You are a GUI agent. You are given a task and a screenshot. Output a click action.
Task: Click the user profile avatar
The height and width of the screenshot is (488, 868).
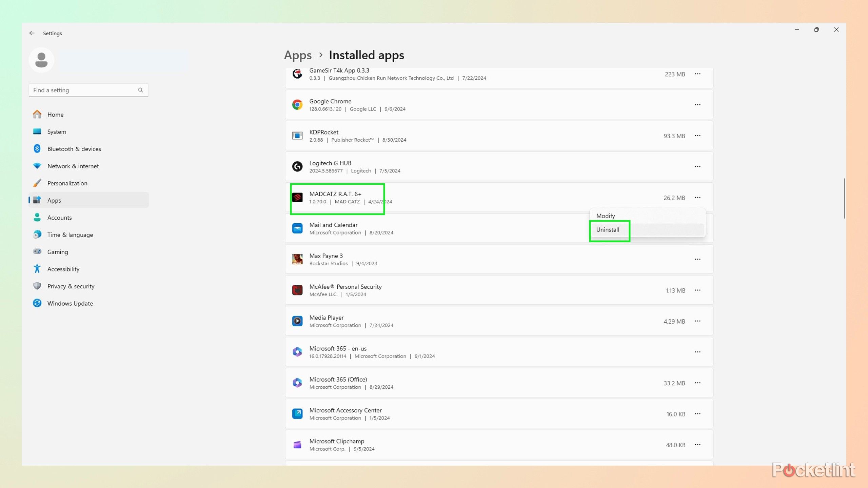point(41,60)
